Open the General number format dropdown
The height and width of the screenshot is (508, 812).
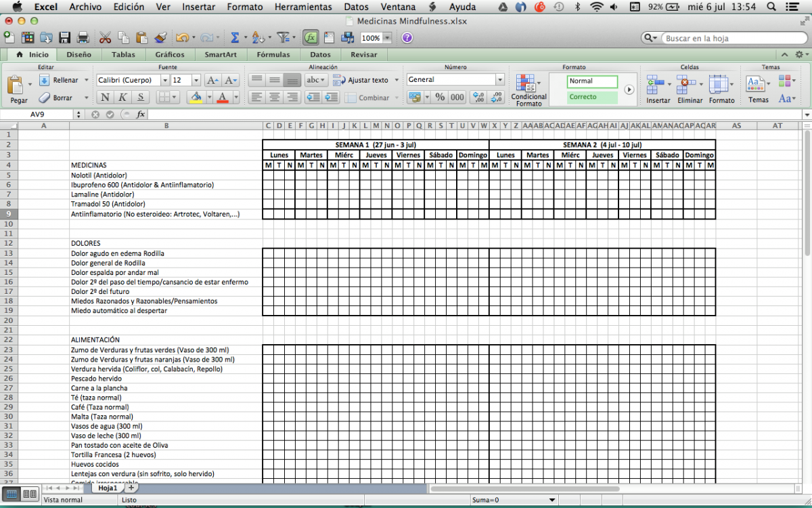500,80
